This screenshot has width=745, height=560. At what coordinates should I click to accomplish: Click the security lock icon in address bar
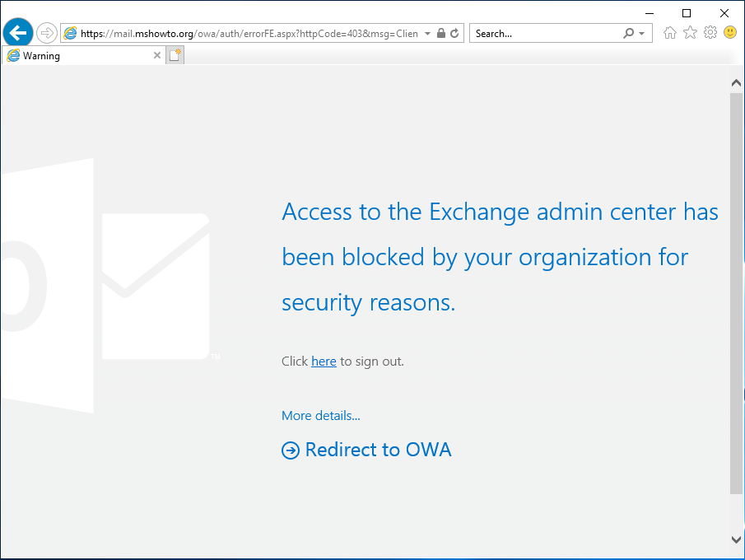pos(441,33)
